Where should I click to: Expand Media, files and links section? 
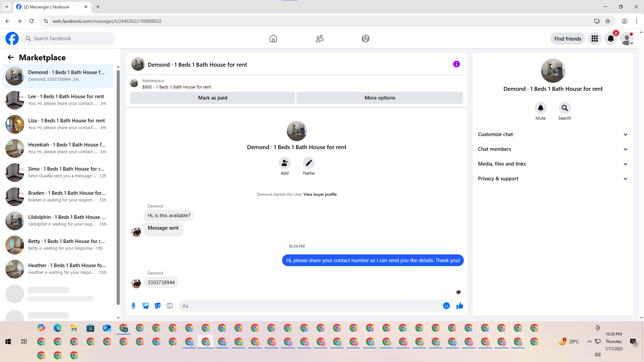coord(553,164)
